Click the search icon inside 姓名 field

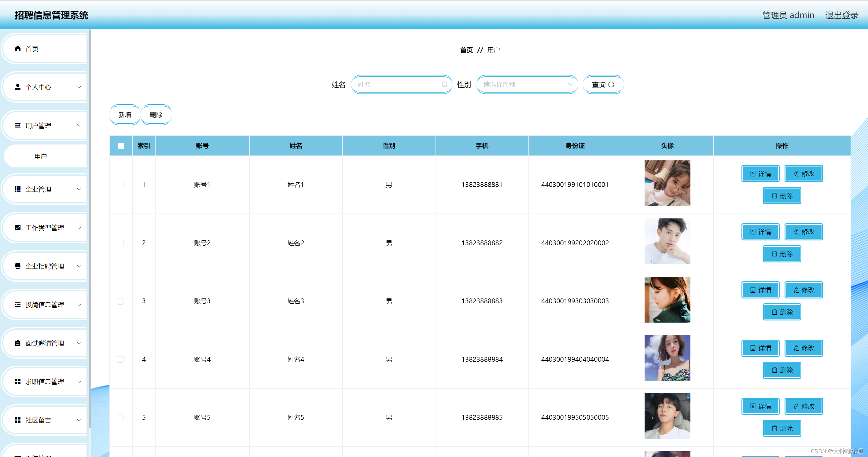(444, 85)
